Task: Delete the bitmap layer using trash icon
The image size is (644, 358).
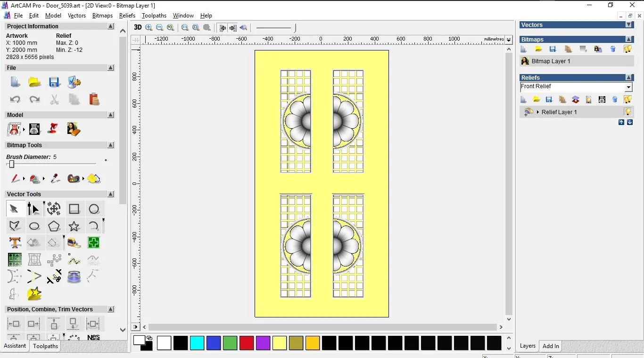Action: pos(613,49)
